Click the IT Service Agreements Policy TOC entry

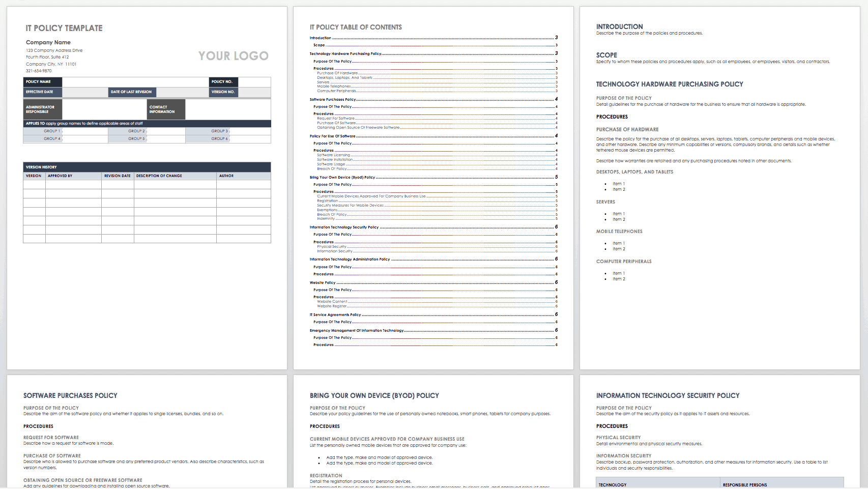click(335, 314)
